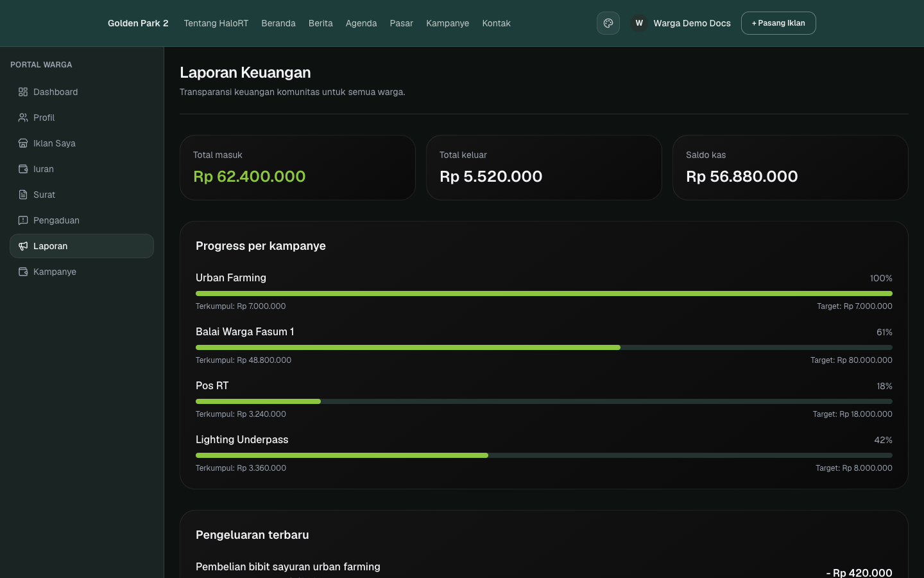Screen dimensions: 924x578
Task: Click the 18% percentage label
Action: coord(884,386)
